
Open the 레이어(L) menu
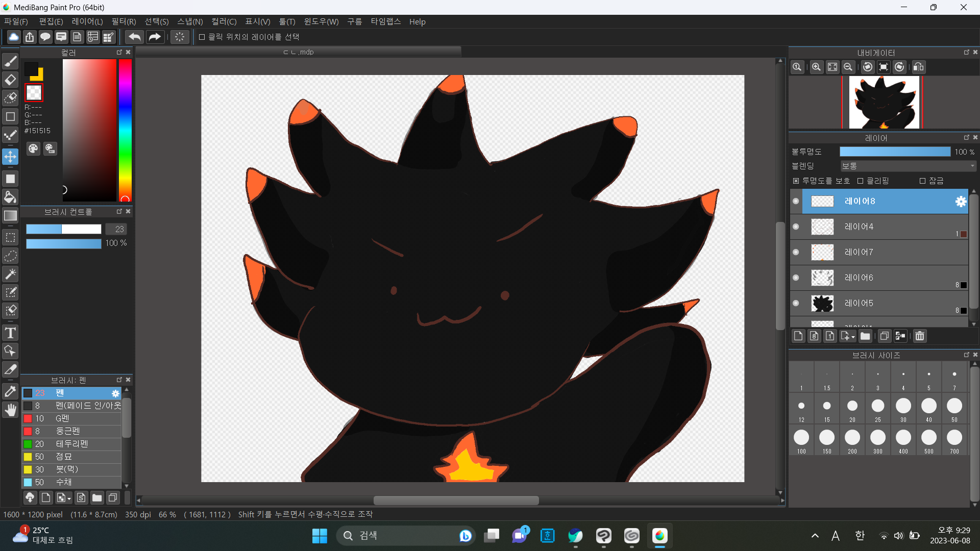click(87, 21)
